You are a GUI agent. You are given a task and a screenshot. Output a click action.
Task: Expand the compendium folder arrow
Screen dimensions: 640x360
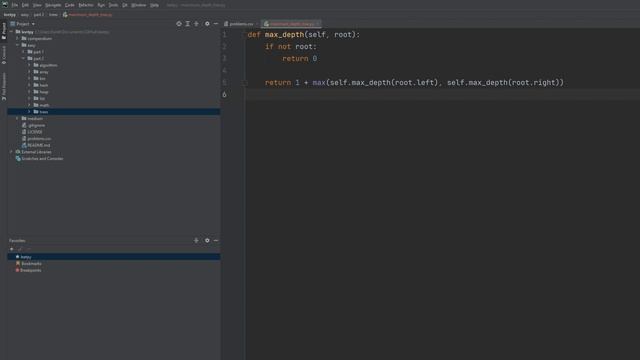[x=18, y=39]
